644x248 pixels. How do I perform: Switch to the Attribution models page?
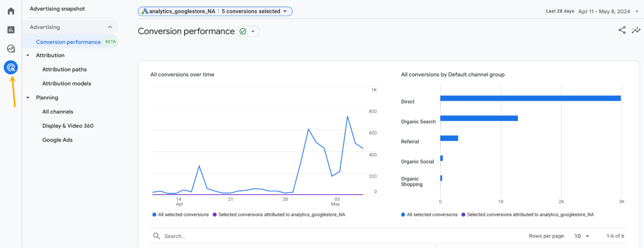coord(66,83)
